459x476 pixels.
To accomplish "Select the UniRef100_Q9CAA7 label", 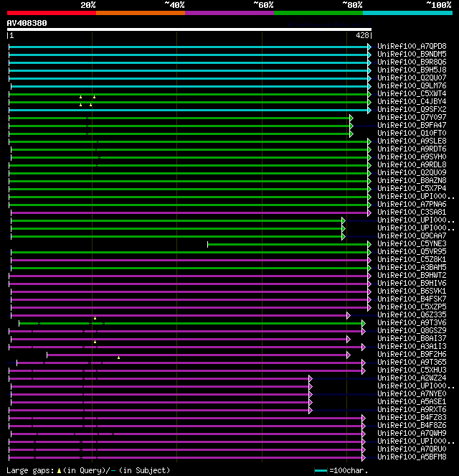I will (x=412, y=236).
